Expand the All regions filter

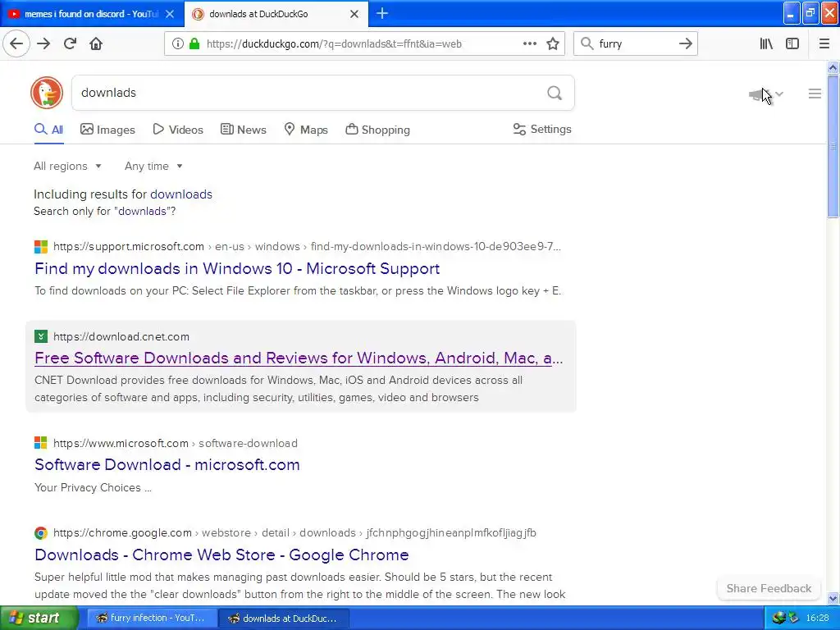[x=67, y=166]
